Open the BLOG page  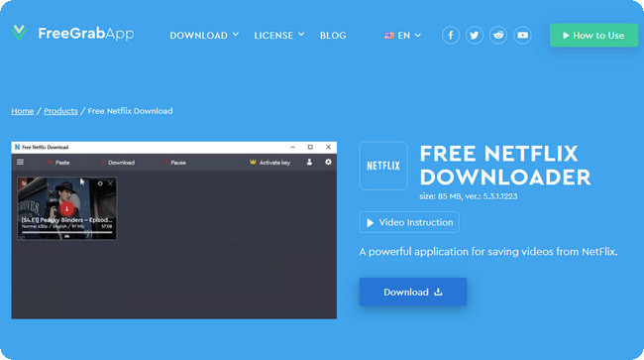coord(333,36)
